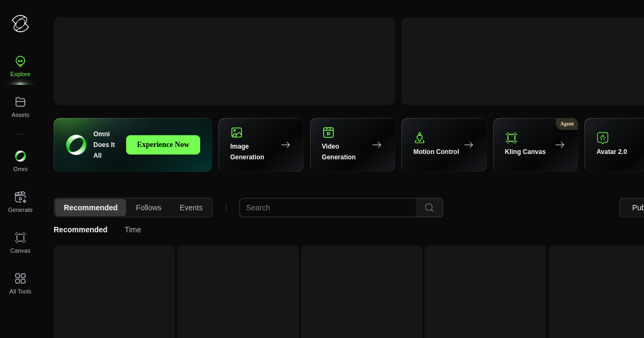This screenshot has height=338, width=644.
Task: Click the Assets label in sidebar
Action: tap(20, 115)
